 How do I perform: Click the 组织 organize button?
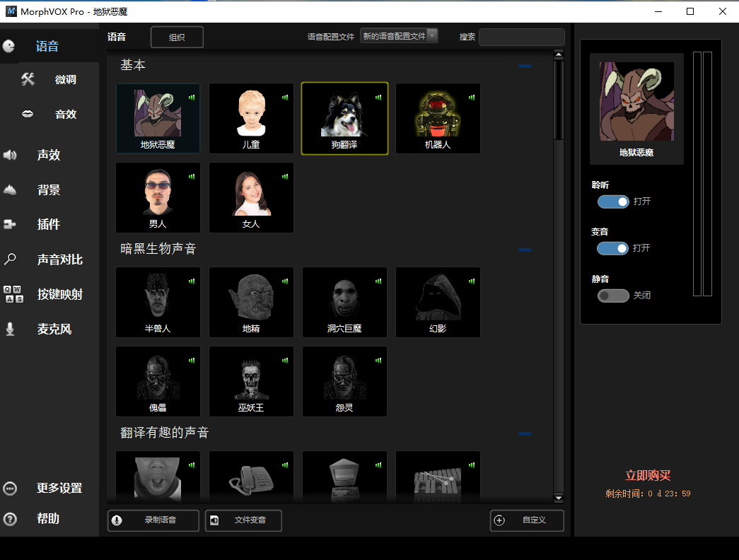click(x=178, y=37)
